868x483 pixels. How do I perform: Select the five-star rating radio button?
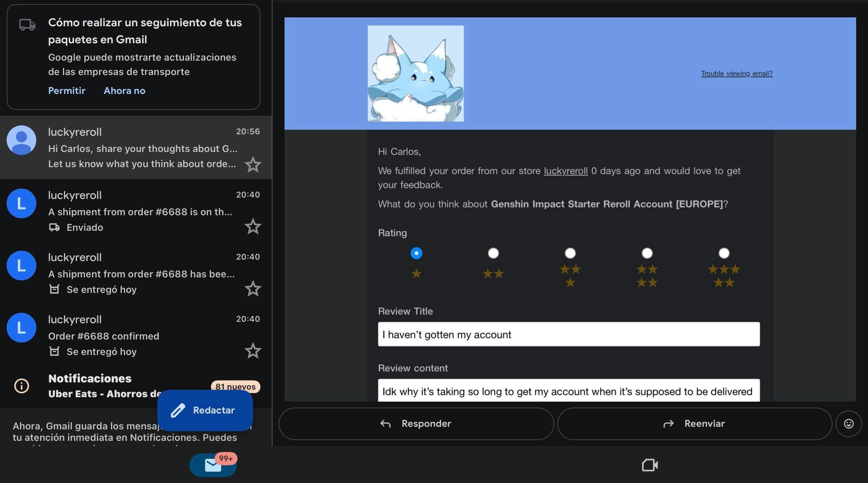(x=724, y=253)
